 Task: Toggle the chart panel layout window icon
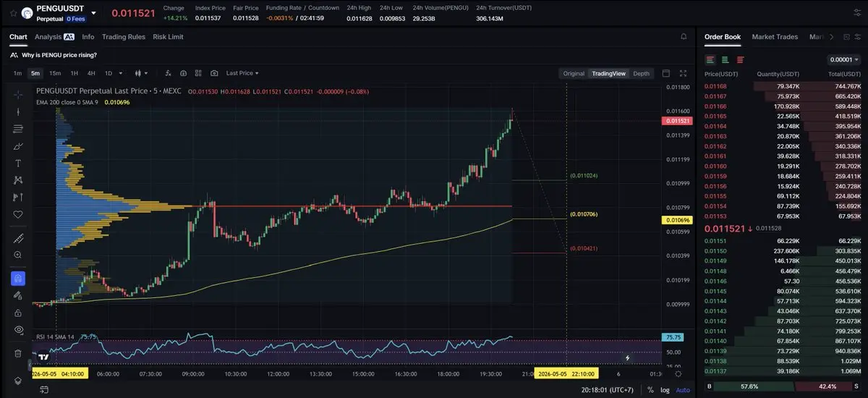click(666, 73)
